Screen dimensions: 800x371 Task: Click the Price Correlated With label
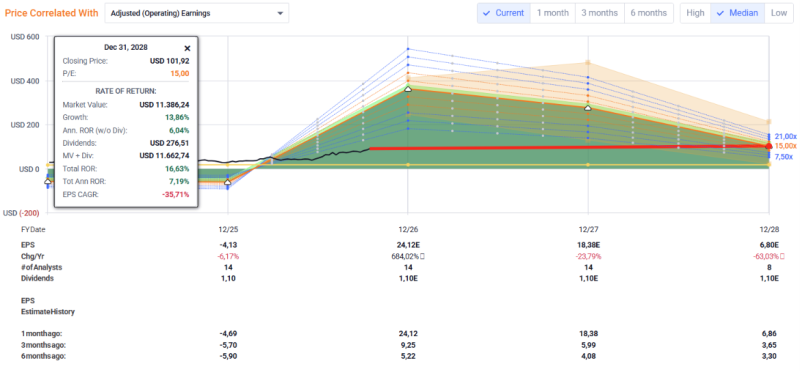[x=52, y=13]
